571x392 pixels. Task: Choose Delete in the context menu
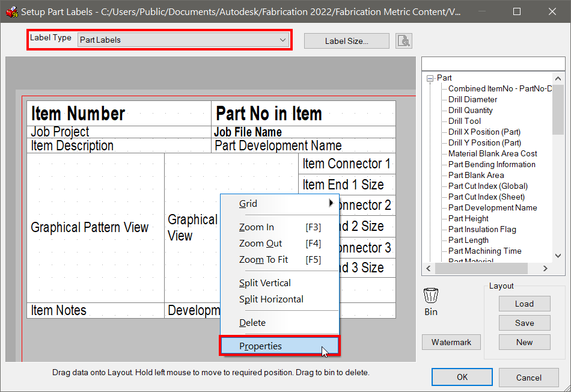[x=252, y=322]
